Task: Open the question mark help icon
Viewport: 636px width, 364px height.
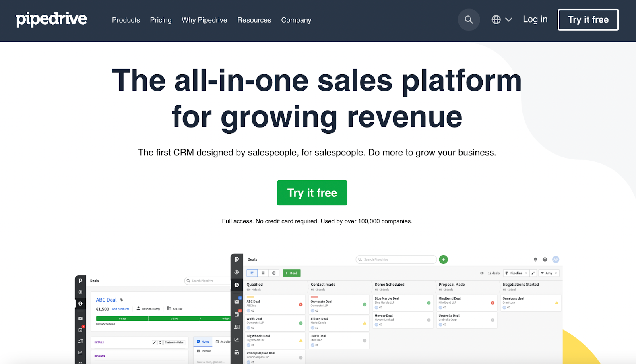Action: coord(545,259)
